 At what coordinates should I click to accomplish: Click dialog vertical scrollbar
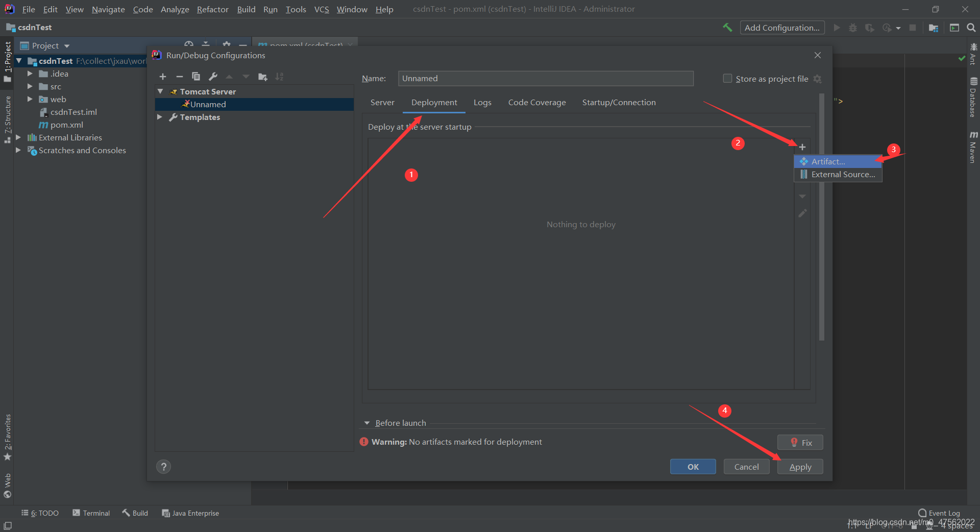click(x=821, y=217)
